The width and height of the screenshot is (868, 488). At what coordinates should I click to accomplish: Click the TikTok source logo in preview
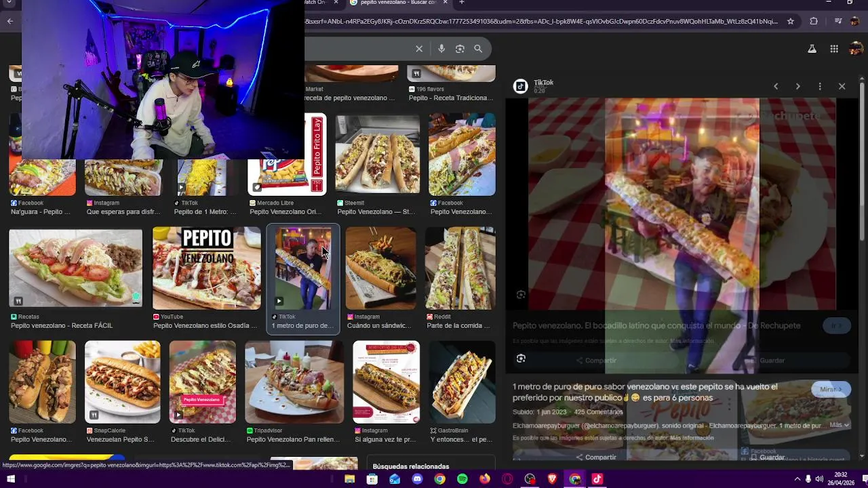521,86
